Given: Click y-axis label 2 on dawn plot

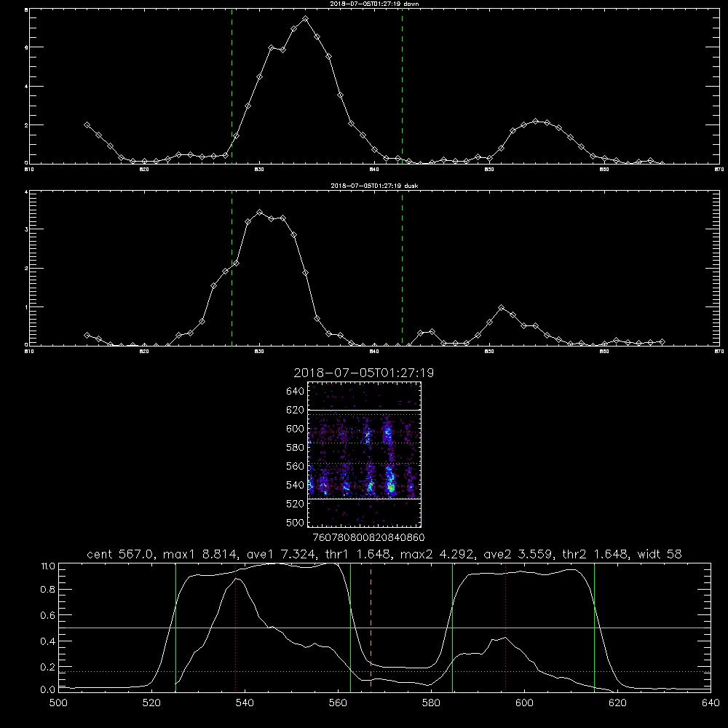Looking at the screenshot, I should [26, 125].
